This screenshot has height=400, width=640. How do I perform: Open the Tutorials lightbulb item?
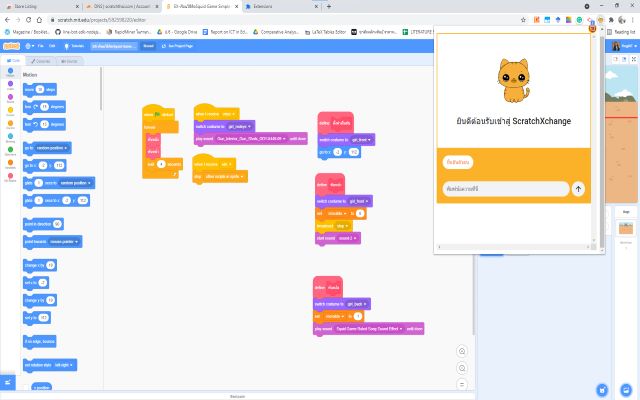tap(74, 46)
